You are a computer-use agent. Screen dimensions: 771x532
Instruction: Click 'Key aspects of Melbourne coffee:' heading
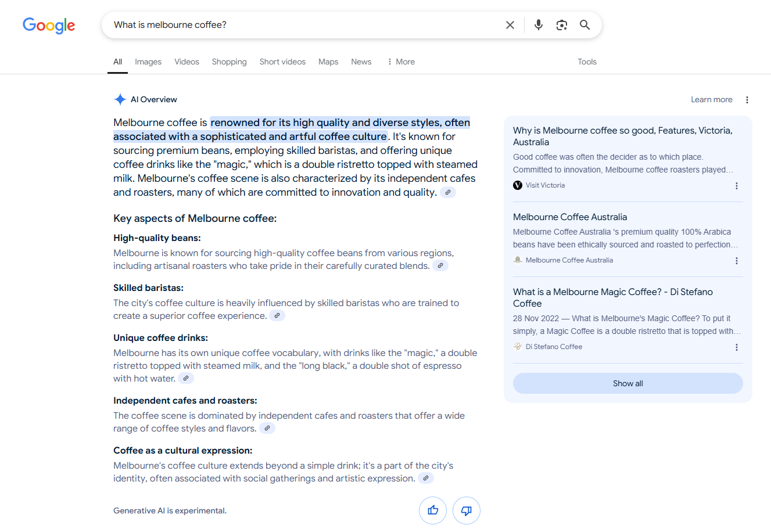click(x=195, y=218)
